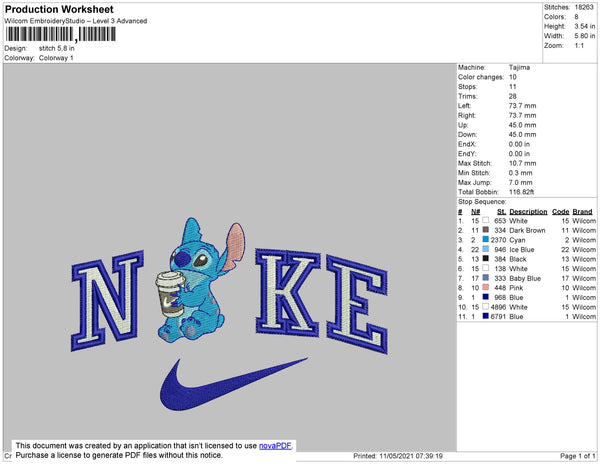Click the Max Jump value 7.0 mm
The image size is (600, 464).
[x=520, y=182]
